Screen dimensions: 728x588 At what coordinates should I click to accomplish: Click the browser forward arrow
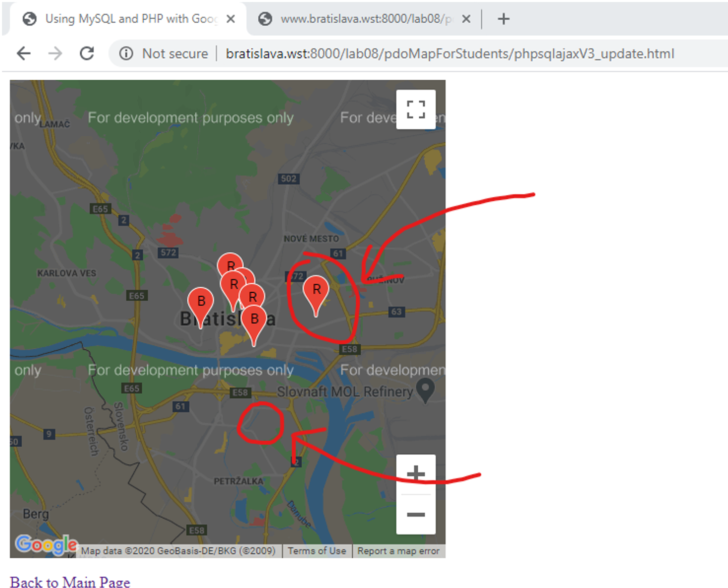[55, 54]
